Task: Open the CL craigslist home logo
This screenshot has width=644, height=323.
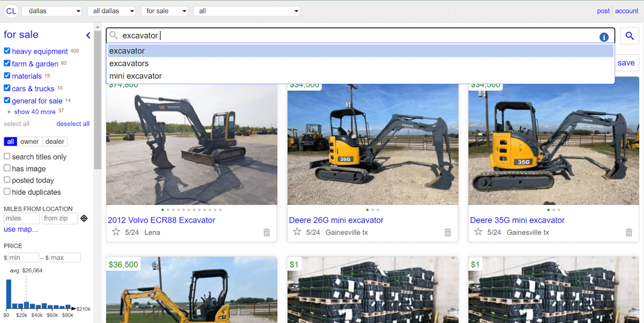Action: click(x=11, y=11)
